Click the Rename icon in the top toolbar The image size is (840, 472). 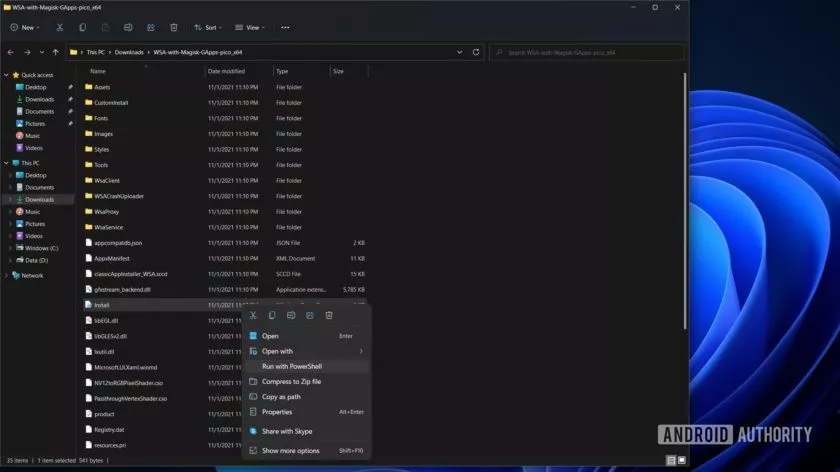(x=128, y=27)
